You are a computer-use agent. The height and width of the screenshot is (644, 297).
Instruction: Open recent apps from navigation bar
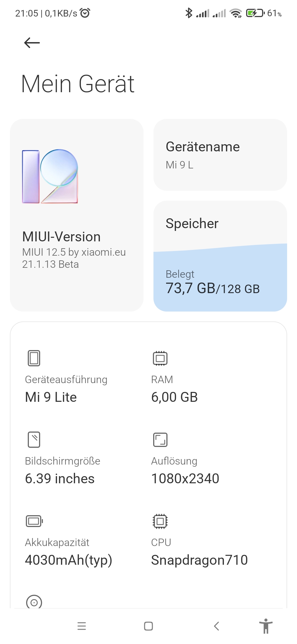(82, 626)
